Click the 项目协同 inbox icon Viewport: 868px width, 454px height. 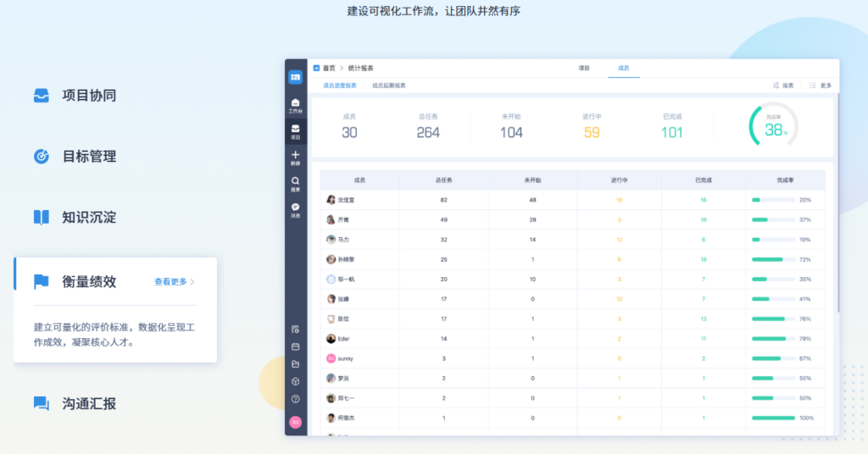tap(42, 95)
